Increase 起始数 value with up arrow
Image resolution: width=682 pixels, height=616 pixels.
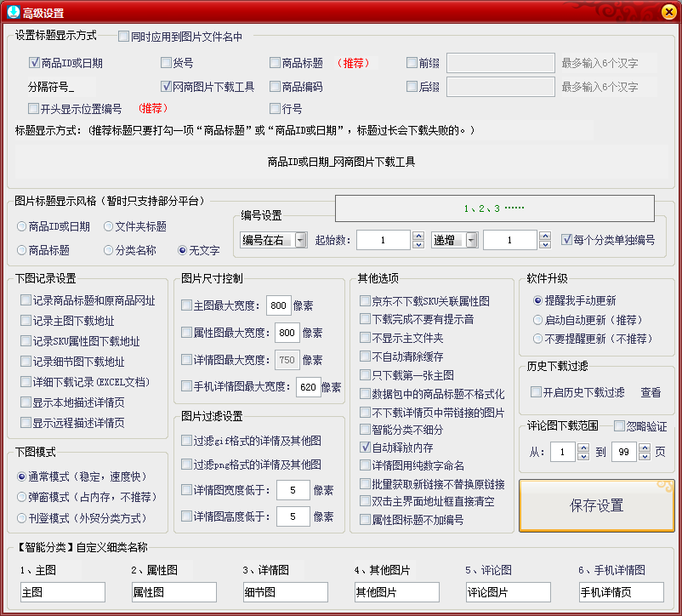418,236
